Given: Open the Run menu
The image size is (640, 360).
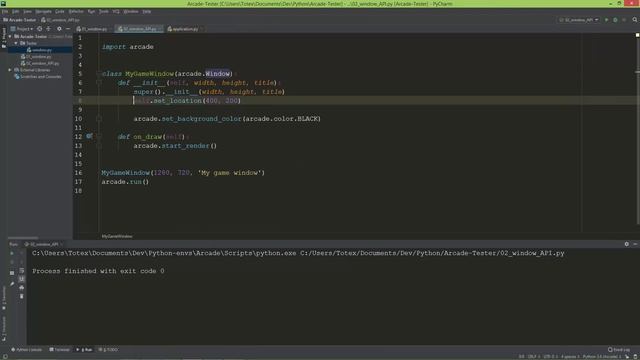Looking at the screenshot, I should pyautogui.click(x=91, y=11).
